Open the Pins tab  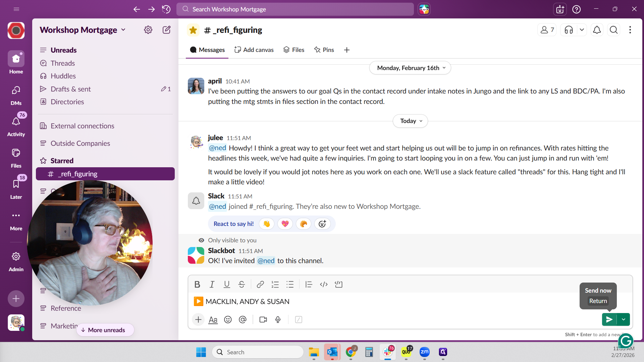pyautogui.click(x=324, y=50)
